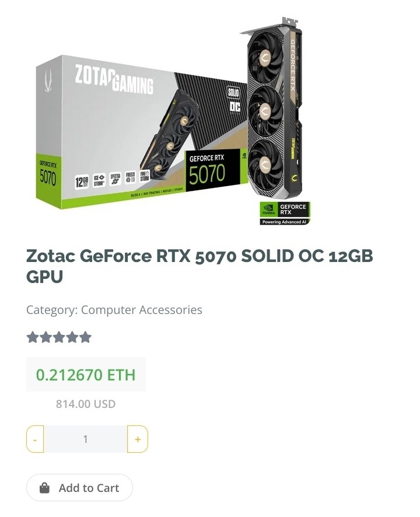The width and height of the screenshot is (420, 517).
Task: Click the second rating star
Action: tap(46, 337)
